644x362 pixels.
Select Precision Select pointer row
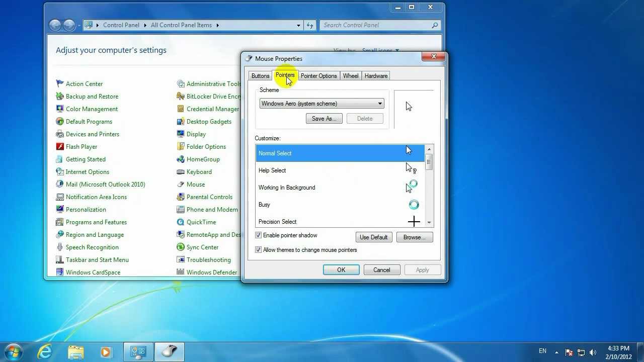pyautogui.click(x=340, y=221)
